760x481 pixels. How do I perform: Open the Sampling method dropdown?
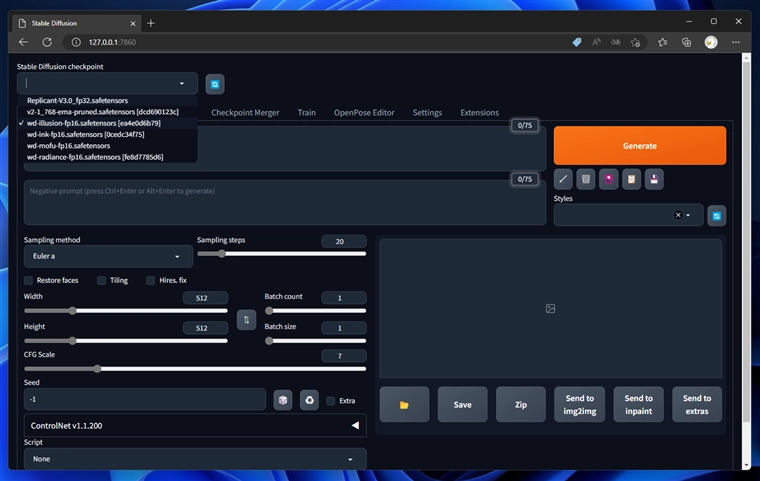(x=108, y=256)
